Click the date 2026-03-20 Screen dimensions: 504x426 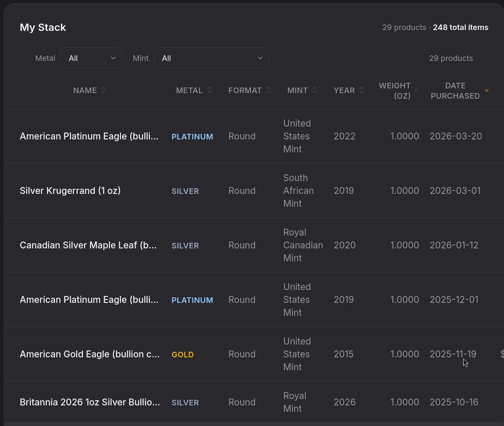pos(456,136)
